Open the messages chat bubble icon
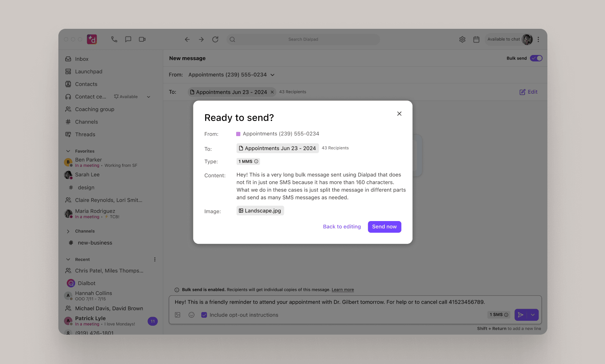 click(x=128, y=39)
